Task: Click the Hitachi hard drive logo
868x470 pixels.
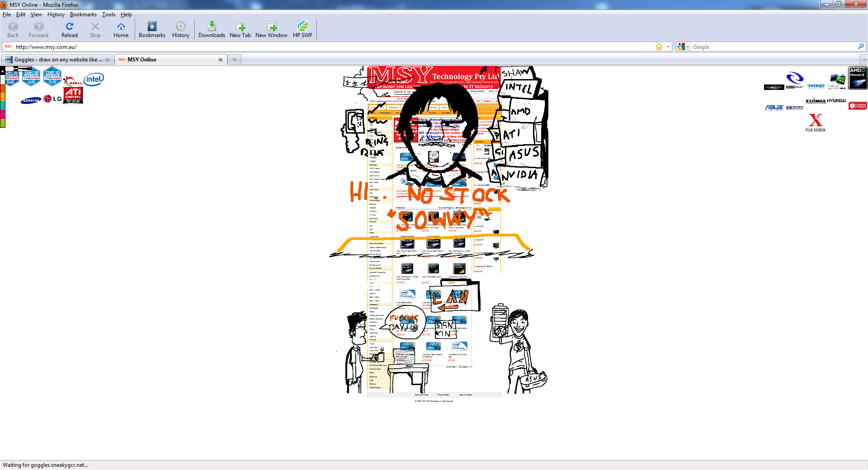Action: click(858, 106)
